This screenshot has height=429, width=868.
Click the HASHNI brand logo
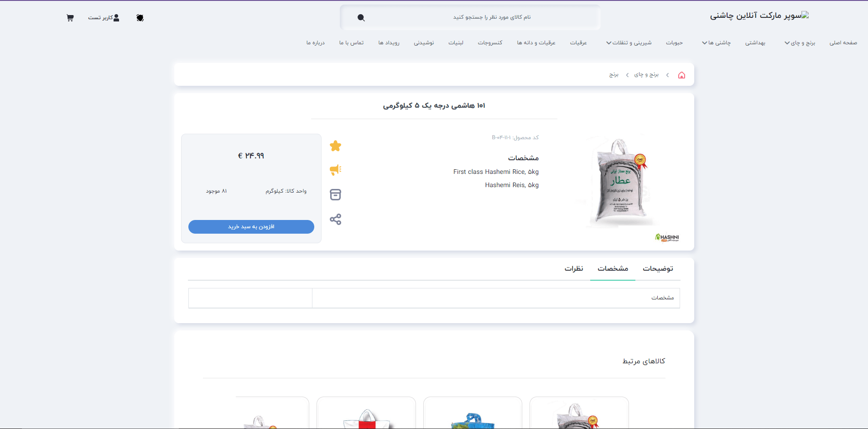tap(667, 237)
